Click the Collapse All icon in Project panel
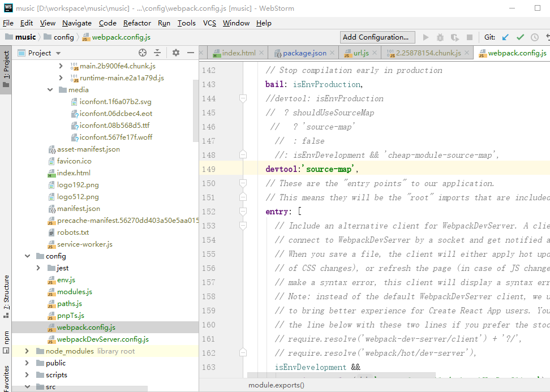 point(157,53)
